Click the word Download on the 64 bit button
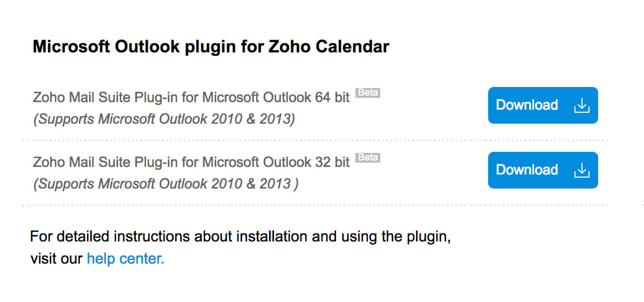Screen dimensions: 644x302 coord(526,105)
